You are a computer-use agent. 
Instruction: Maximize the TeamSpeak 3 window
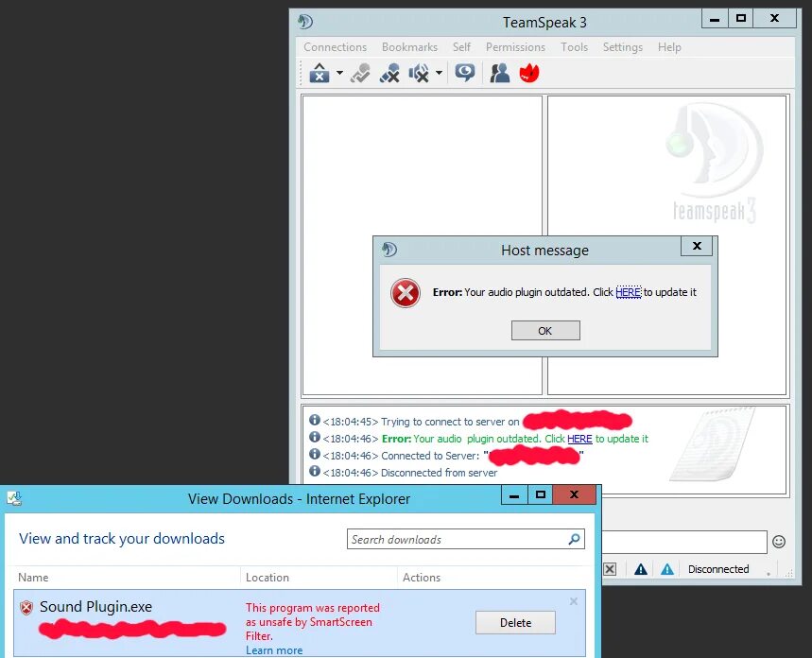tap(741, 19)
